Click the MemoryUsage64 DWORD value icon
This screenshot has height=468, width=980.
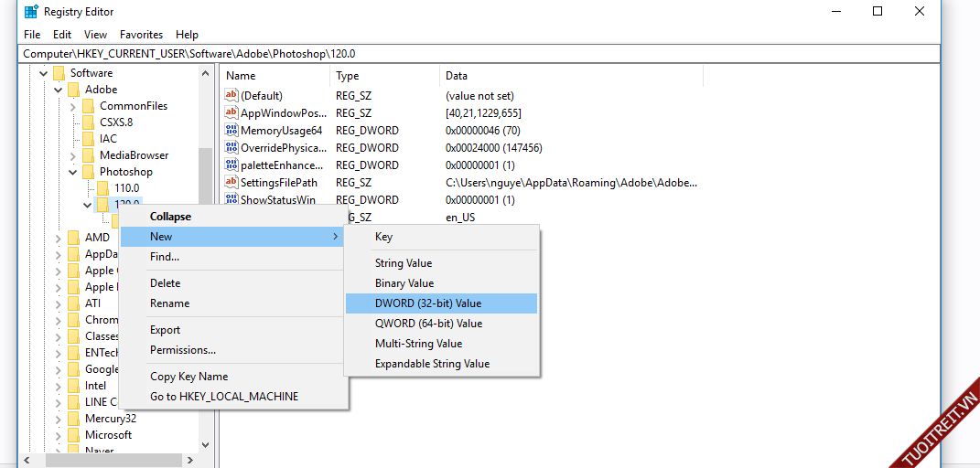point(232,131)
